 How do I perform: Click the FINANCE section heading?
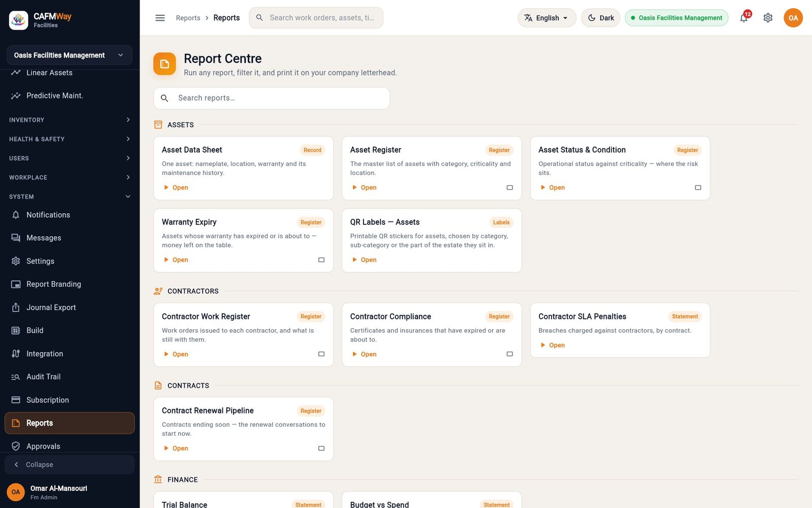click(183, 480)
